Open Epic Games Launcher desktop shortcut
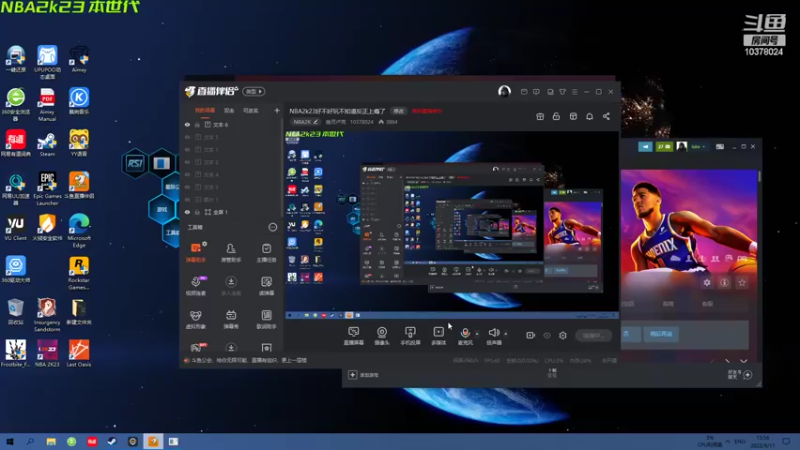The width and height of the screenshot is (800, 450). (x=47, y=188)
